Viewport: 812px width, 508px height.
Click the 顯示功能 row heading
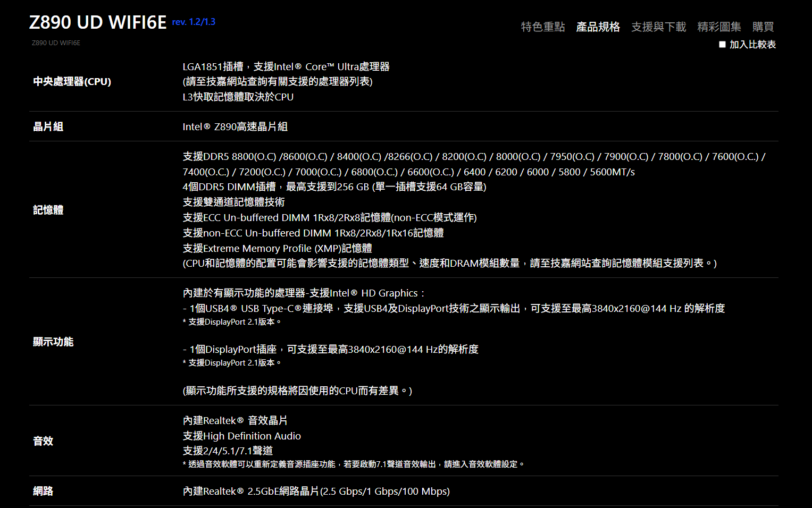click(53, 342)
